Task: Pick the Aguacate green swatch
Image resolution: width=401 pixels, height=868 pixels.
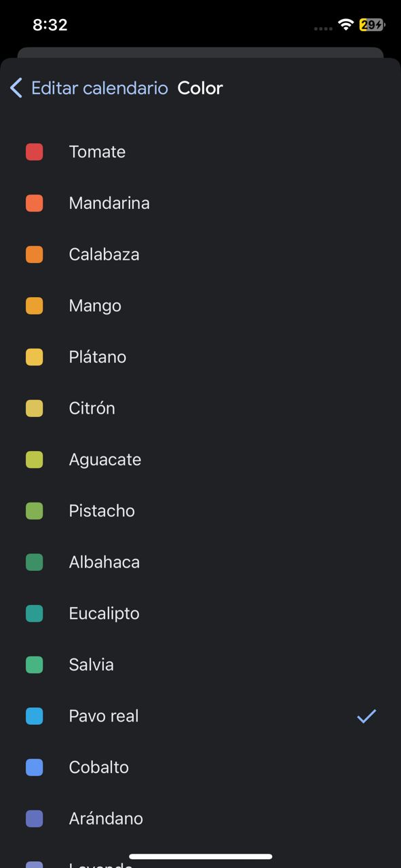Action: 35,460
